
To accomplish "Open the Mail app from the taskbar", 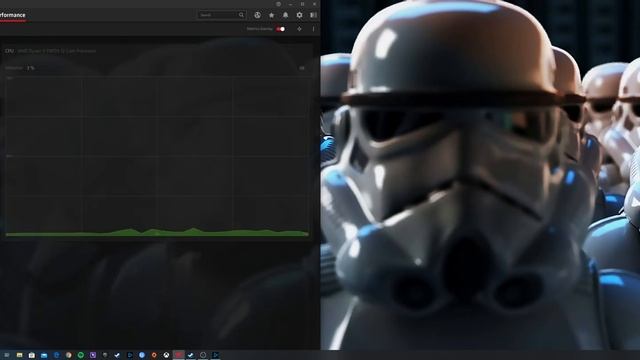I will [44, 355].
